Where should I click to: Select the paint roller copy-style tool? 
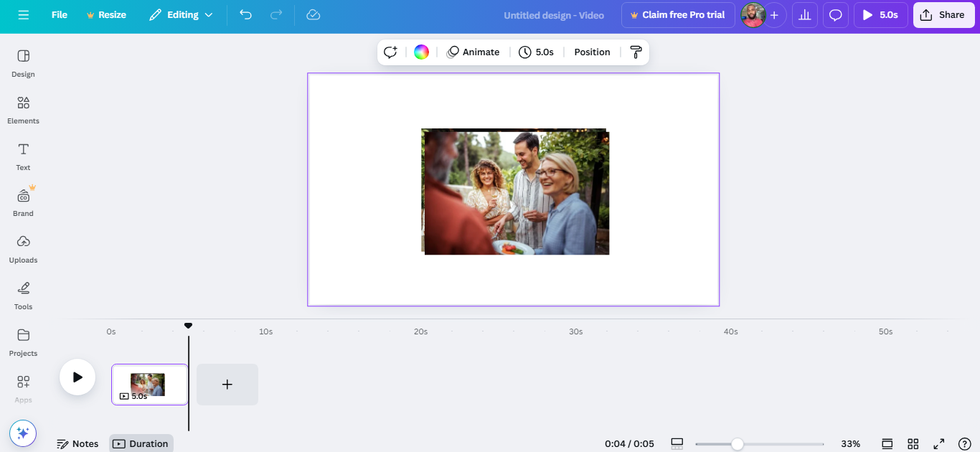(636, 51)
